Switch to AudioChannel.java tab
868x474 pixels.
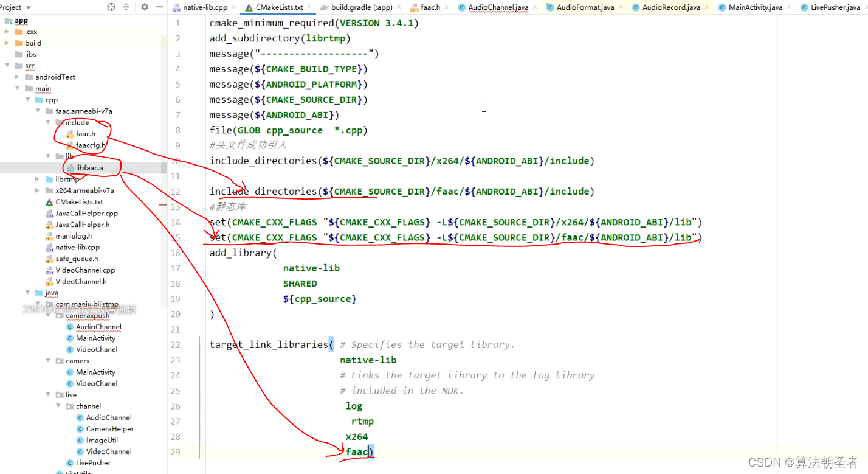pos(498,7)
